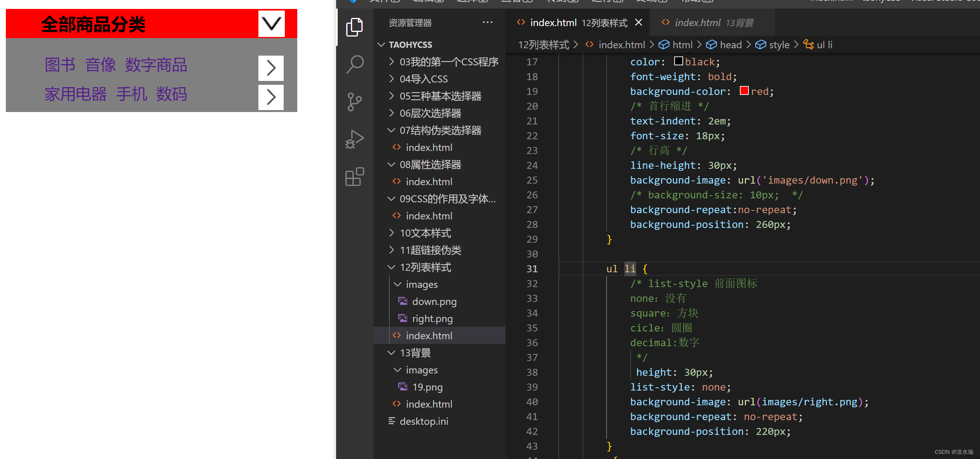Click the 'ul li {' selector on line 31
This screenshot has height=459, width=980.
(627, 269)
